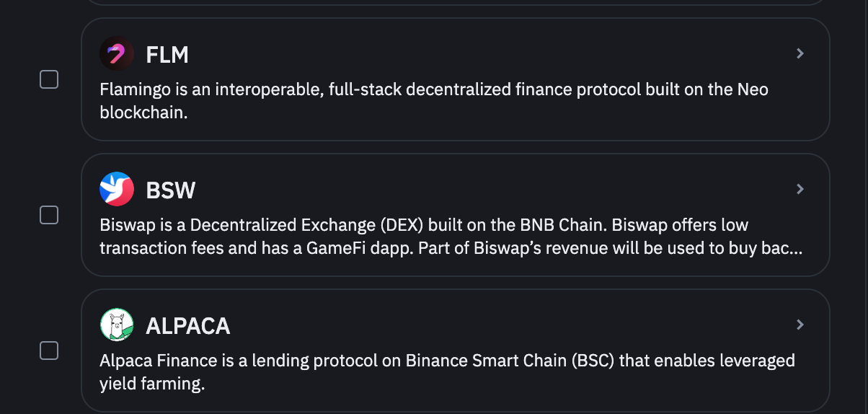The width and height of the screenshot is (868, 414).
Task: Open the BSW chevron arrow
Action: point(800,189)
